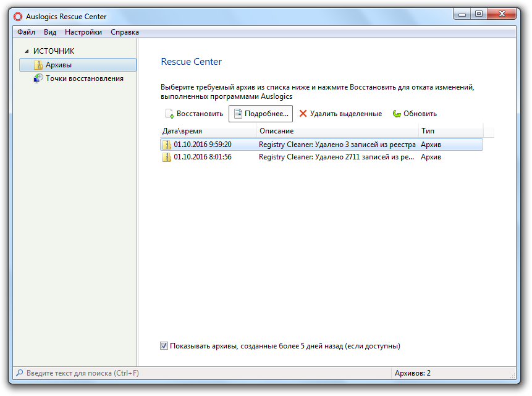Open the Файл menu

[26, 32]
